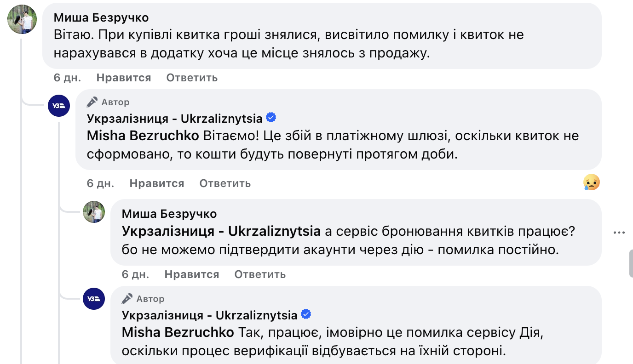Click microphone Автор badge on first reply
The height and width of the screenshot is (364, 633).
click(109, 102)
